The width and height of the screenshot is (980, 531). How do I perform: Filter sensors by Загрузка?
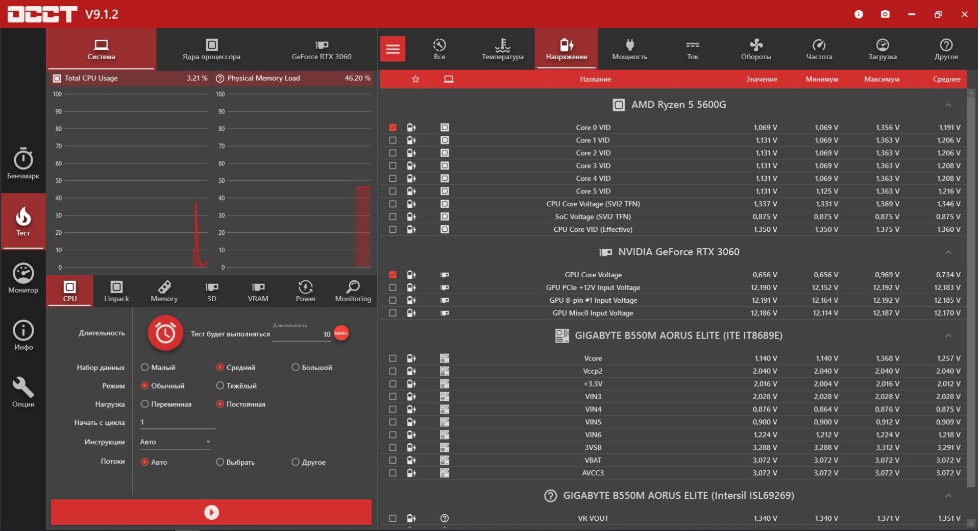click(x=883, y=49)
